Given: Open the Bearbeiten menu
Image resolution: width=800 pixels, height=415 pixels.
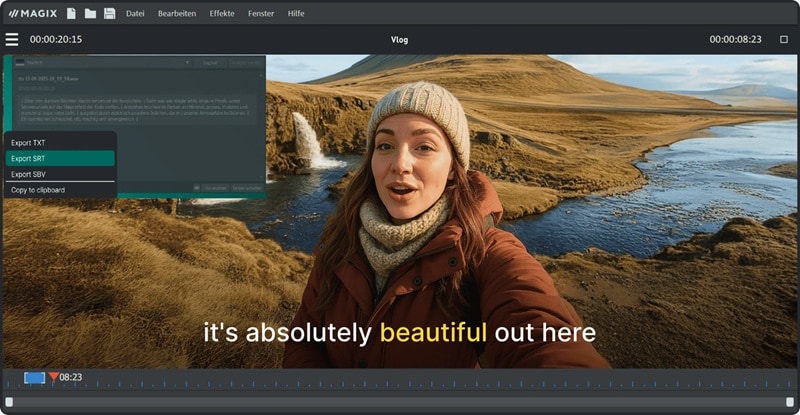Looking at the screenshot, I should pos(177,14).
